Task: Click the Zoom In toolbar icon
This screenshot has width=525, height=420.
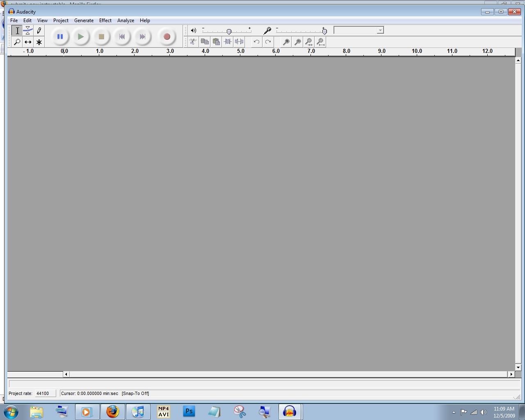Action: 286,41
